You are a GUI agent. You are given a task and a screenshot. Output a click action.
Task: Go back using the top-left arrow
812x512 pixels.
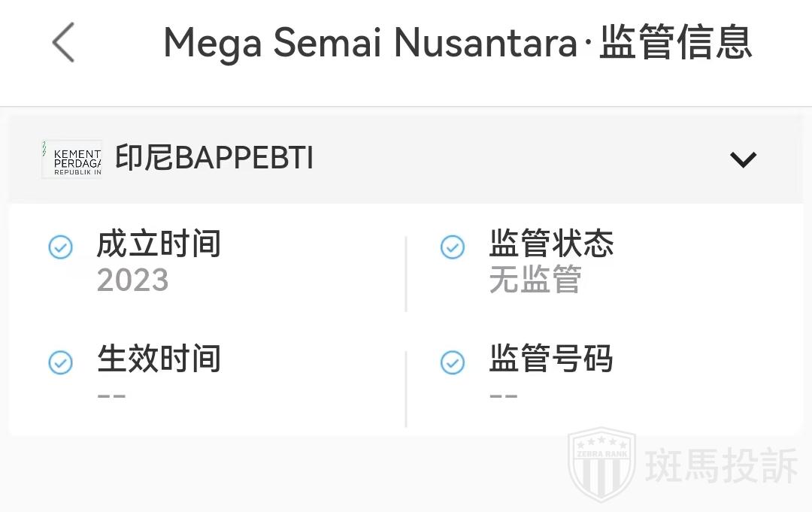pos(64,42)
